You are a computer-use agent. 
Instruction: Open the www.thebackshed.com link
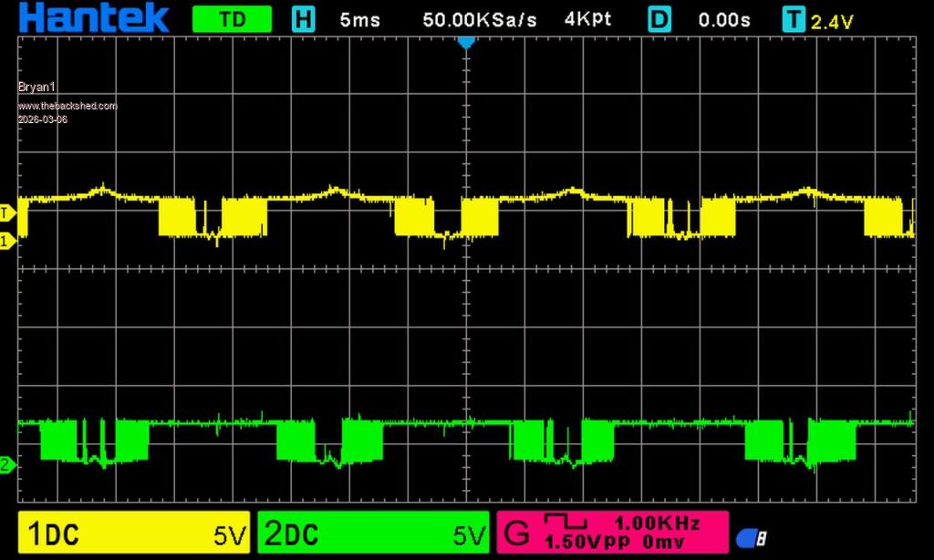(67, 106)
